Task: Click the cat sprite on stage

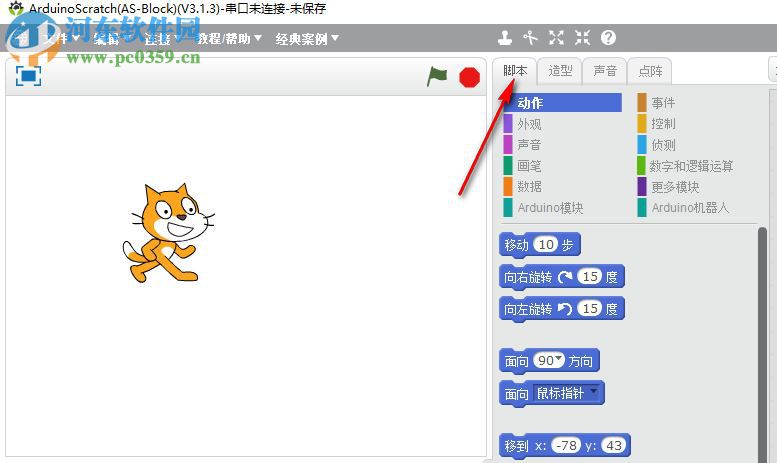Action: [168, 233]
